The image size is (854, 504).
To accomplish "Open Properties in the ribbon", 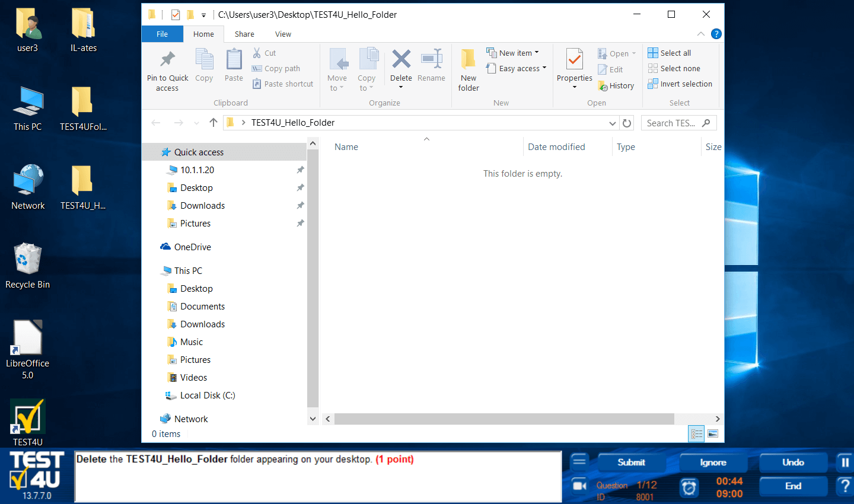I will click(574, 60).
